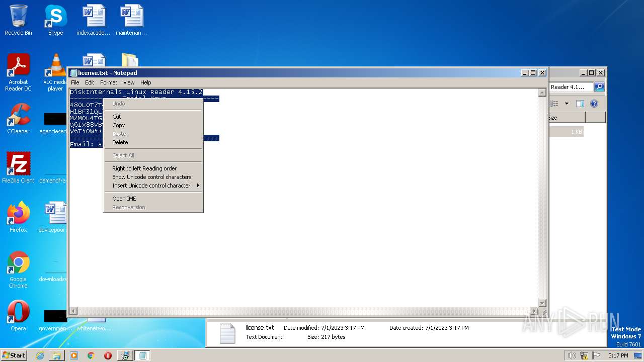This screenshot has height=362, width=644.
Task: Click the Size column header in Explorer
Action: 567,118
